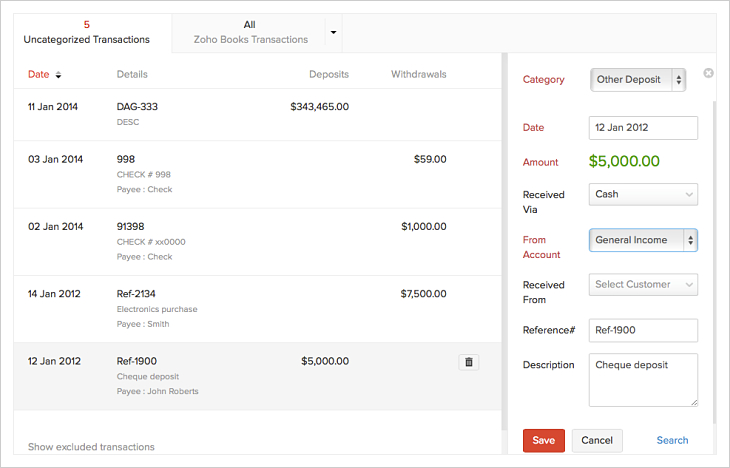Show excluded transactions
The image size is (730, 468).
91,447
